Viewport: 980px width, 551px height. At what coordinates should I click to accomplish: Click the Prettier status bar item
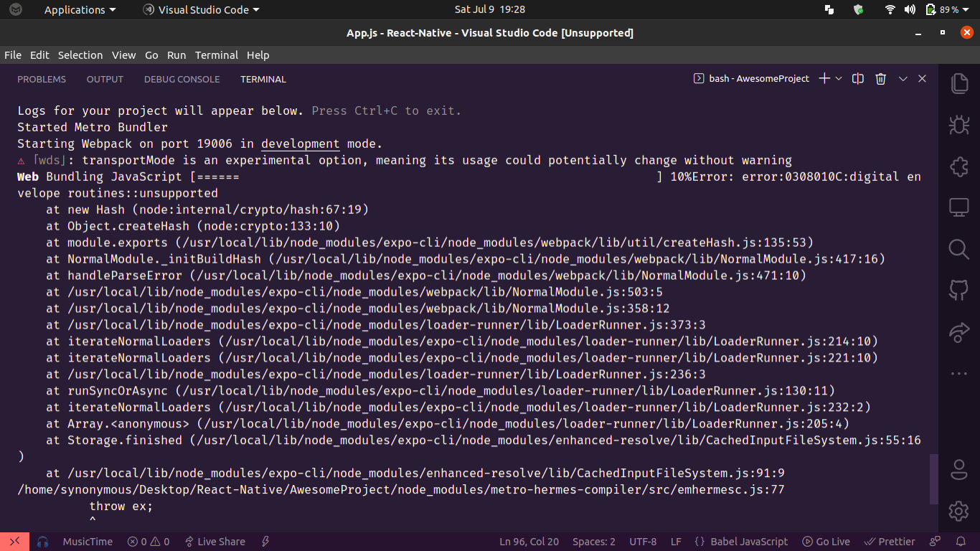890,542
